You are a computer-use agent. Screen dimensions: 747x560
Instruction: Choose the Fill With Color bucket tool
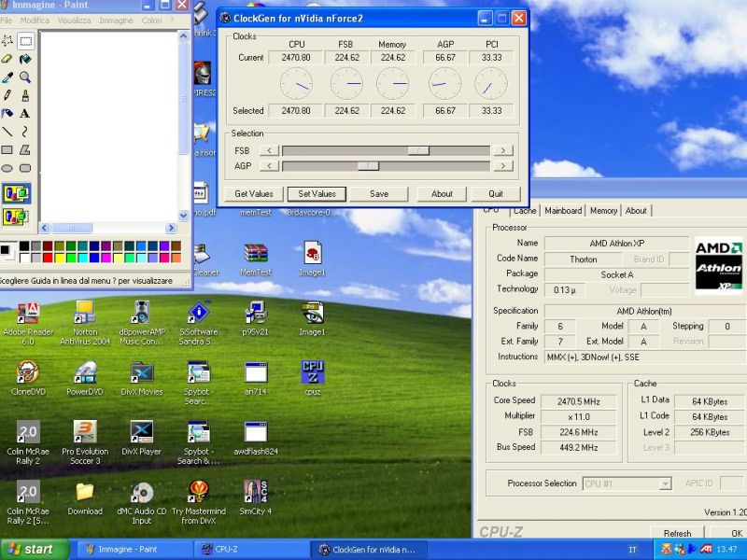(26, 59)
